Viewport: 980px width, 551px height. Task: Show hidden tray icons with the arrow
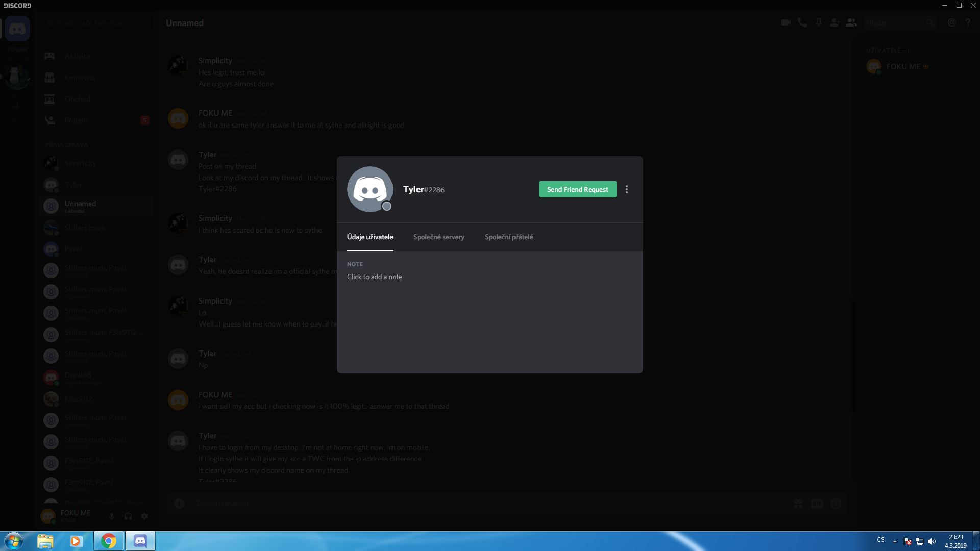[x=895, y=541]
